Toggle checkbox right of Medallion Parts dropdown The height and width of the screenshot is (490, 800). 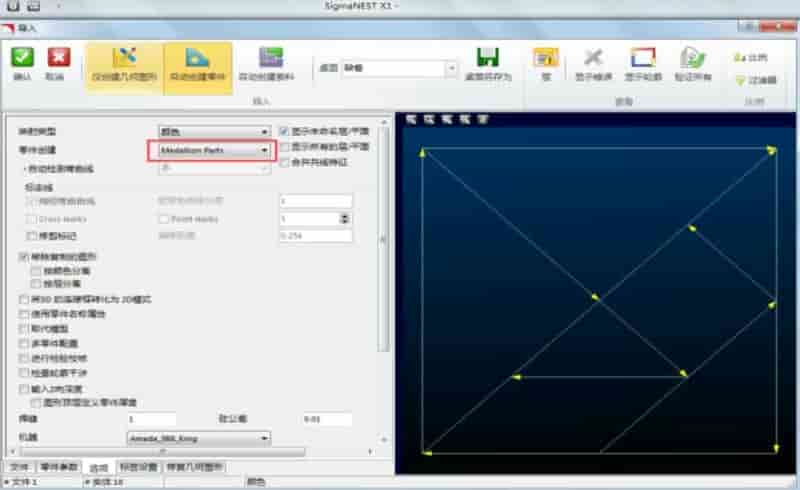(284, 147)
